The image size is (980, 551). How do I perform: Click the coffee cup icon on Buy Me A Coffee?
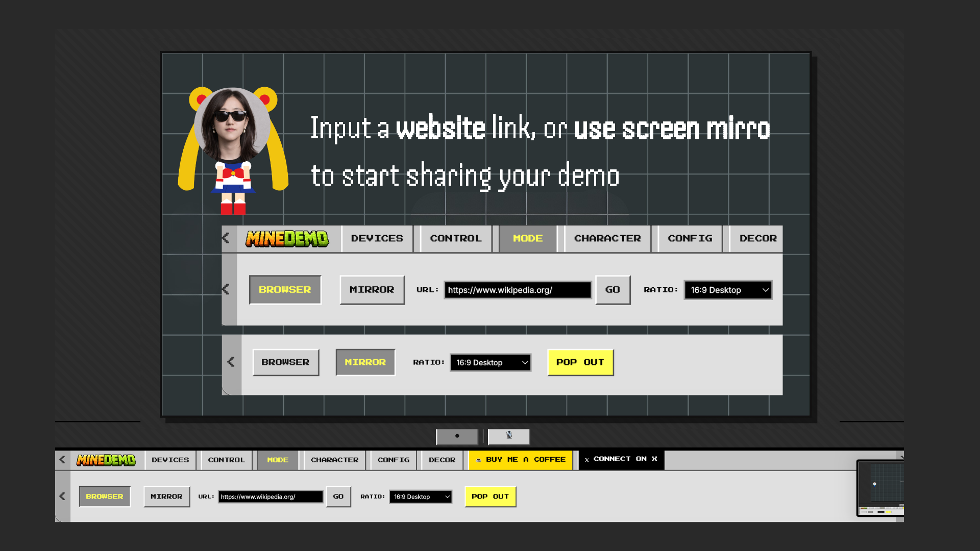pyautogui.click(x=478, y=459)
